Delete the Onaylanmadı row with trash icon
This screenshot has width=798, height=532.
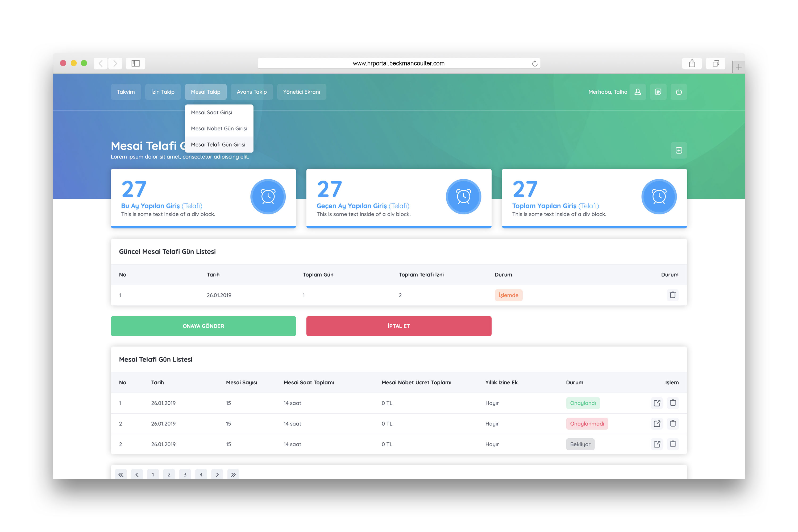673,423
